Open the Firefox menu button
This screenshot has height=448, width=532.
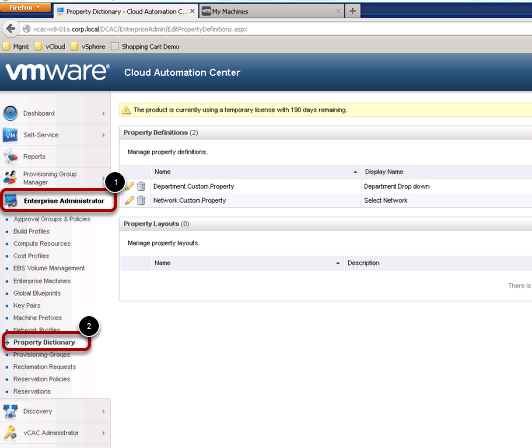(25, 7)
